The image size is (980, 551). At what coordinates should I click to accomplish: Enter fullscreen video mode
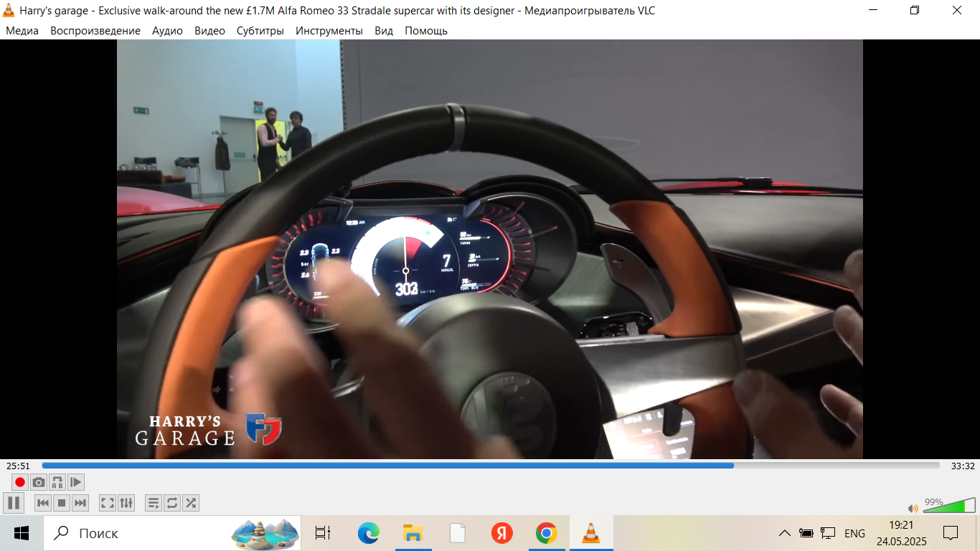coord(108,503)
